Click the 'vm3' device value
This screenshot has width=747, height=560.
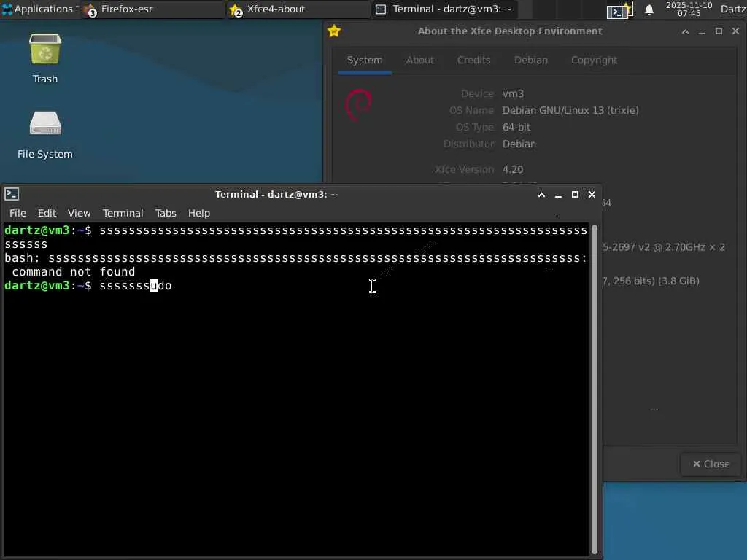(x=513, y=93)
